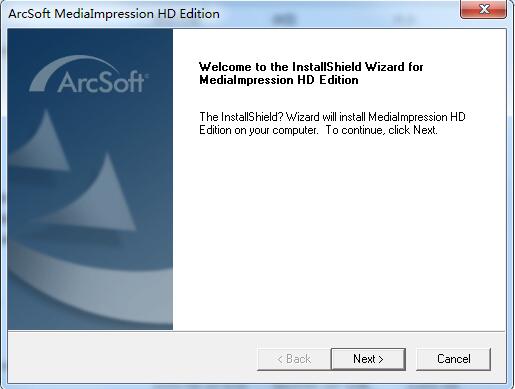Click the bold MediaImpression HD Edition heading line
This screenshot has height=389, width=515.
(x=279, y=80)
